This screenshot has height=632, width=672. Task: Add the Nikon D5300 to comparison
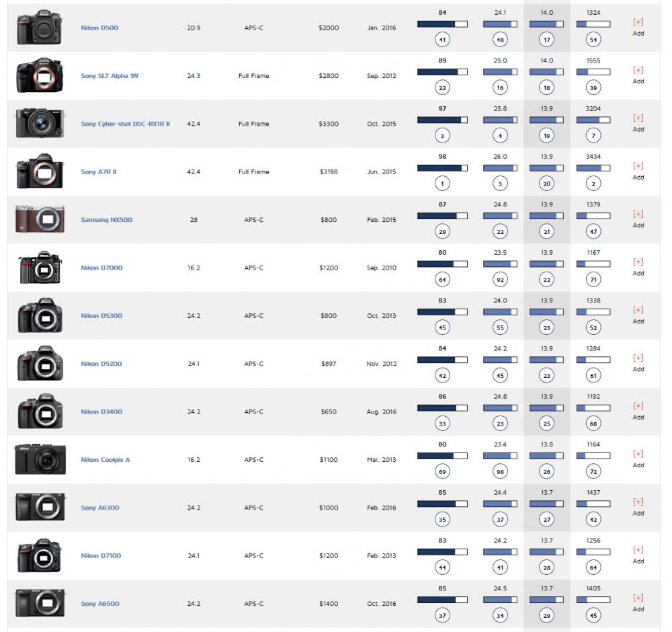(638, 315)
